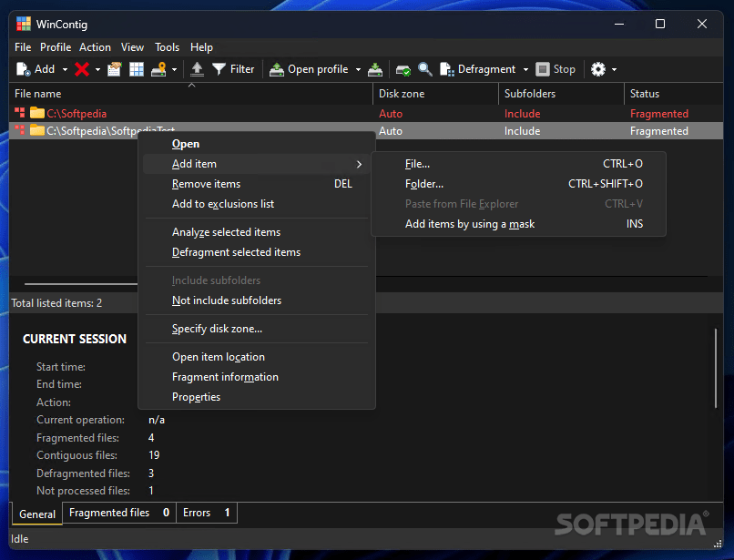Click the Add file toolbar icon
Image resolution: width=734 pixels, height=560 pixels.
pyautogui.click(x=24, y=69)
